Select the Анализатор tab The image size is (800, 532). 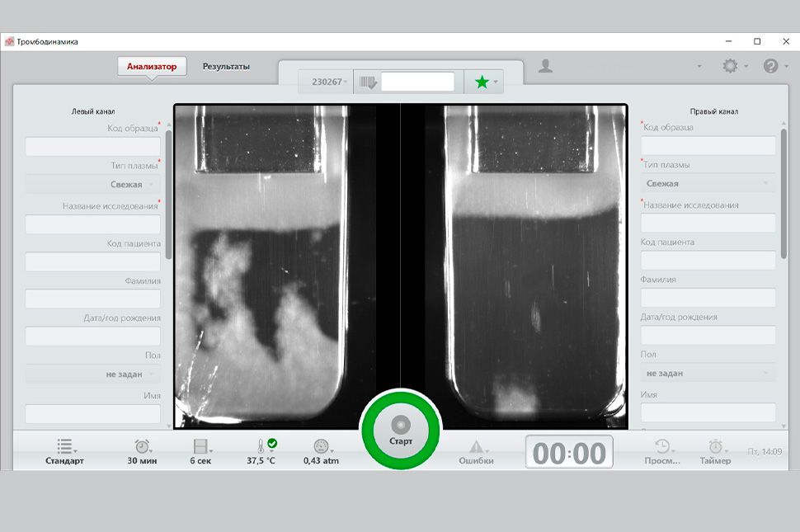tap(152, 67)
